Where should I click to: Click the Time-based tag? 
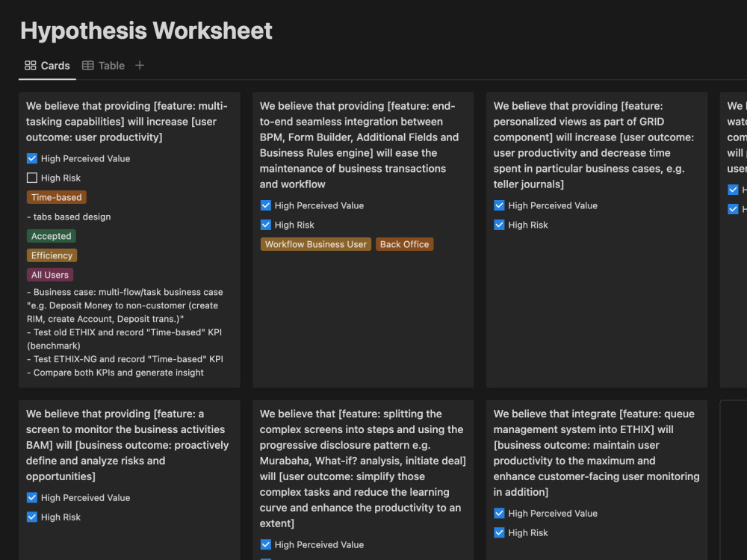[x=56, y=197]
